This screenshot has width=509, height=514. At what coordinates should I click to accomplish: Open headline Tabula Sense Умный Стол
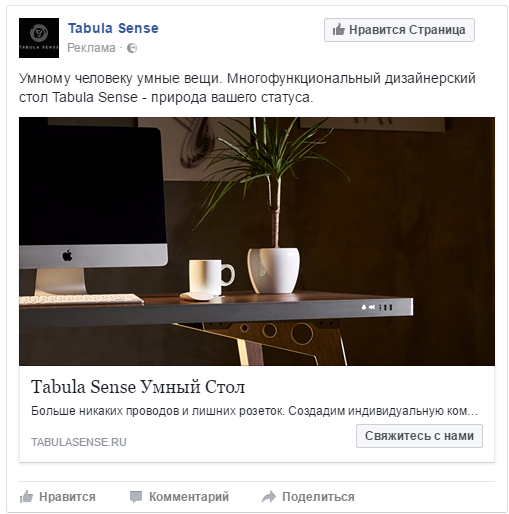[x=138, y=387]
